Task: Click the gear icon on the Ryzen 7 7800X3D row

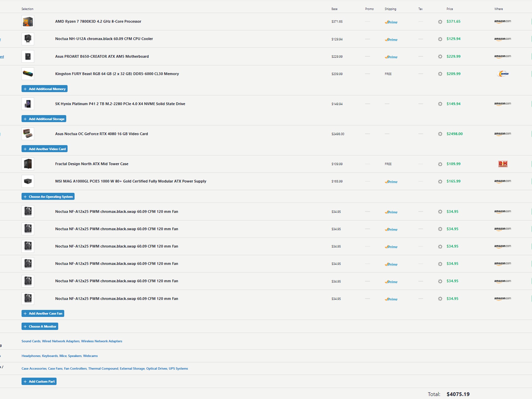Action: tap(440, 22)
